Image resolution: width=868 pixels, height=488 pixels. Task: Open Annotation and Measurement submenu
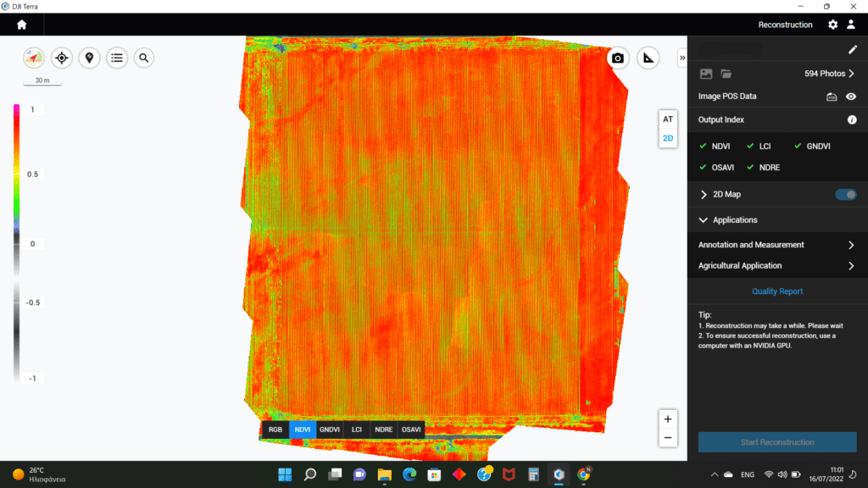tap(777, 245)
